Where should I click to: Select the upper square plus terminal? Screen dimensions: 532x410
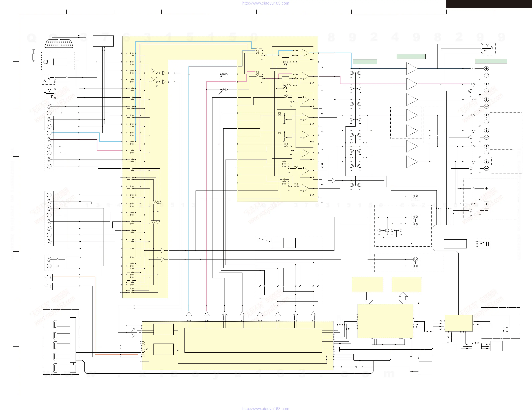tap(486, 188)
